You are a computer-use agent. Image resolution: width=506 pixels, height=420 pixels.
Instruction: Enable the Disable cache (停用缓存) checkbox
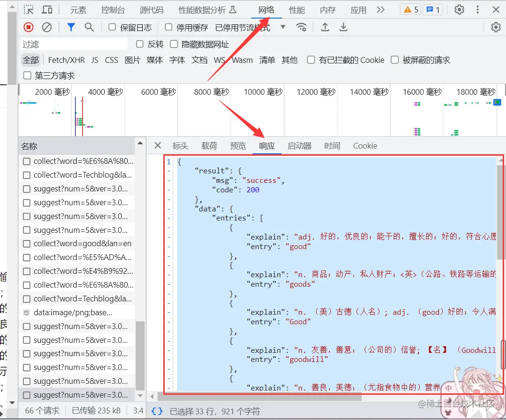point(169,27)
